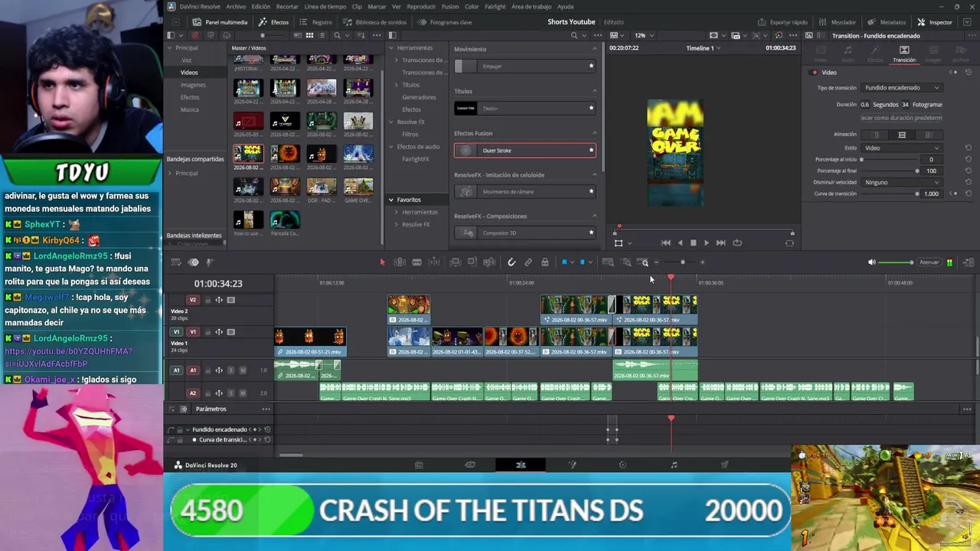
Task: Toggle favorite star for Outer Stroke
Action: [x=591, y=150]
